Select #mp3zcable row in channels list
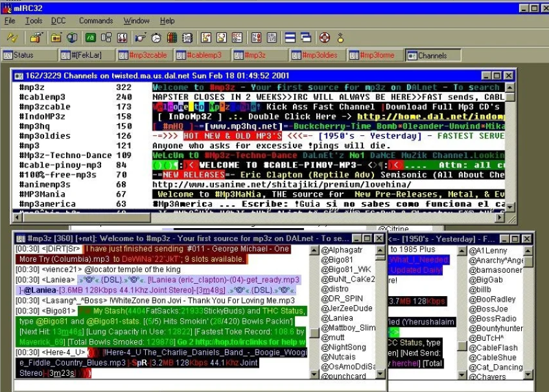The image size is (549, 392). pos(259,107)
